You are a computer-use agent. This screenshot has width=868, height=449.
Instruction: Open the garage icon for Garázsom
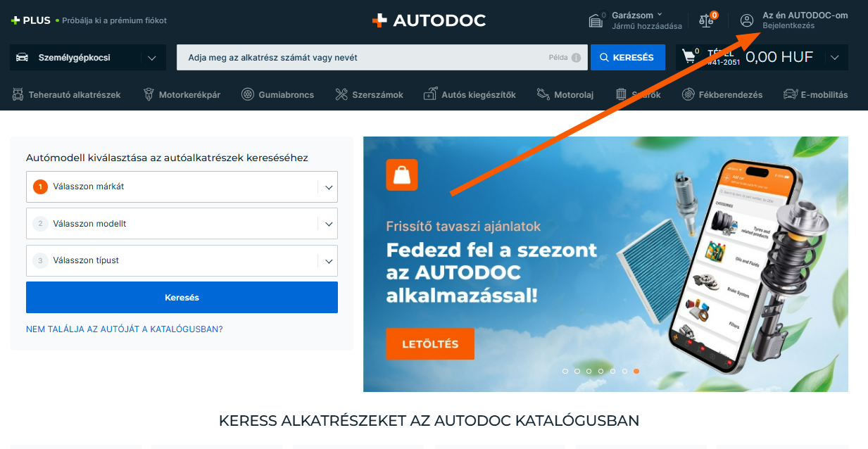tap(596, 20)
